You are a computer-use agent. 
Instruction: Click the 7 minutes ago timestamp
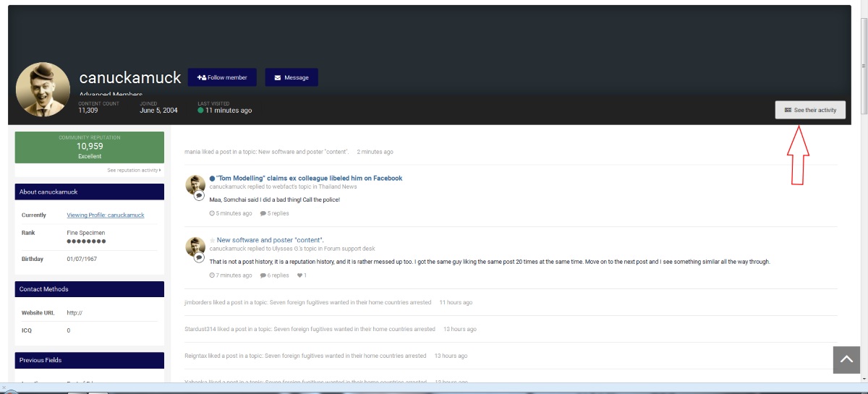[x=231, y=275]
